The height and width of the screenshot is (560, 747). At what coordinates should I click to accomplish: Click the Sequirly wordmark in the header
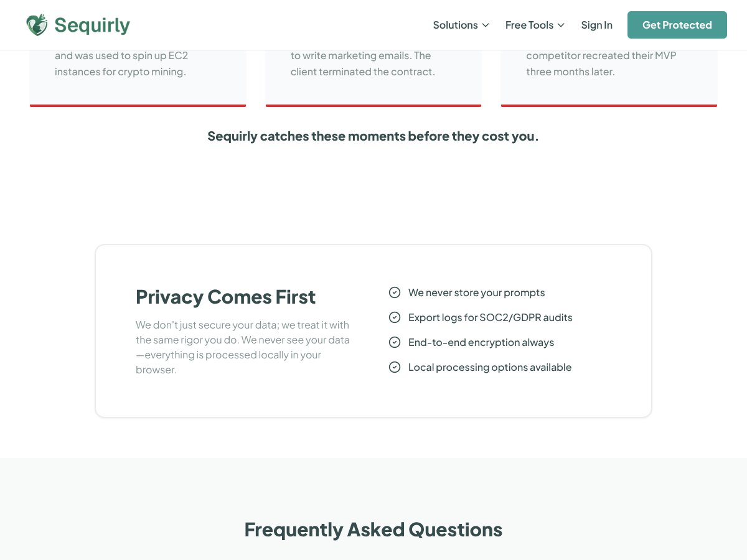[x=92, y=25]
